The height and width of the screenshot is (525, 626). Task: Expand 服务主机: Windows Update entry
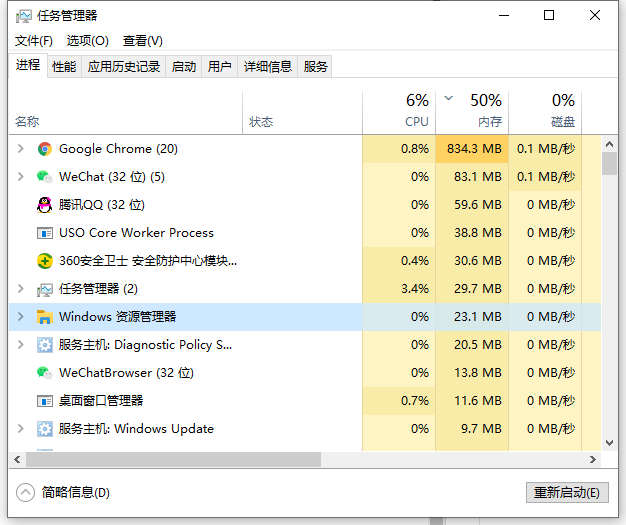(21, 429)
